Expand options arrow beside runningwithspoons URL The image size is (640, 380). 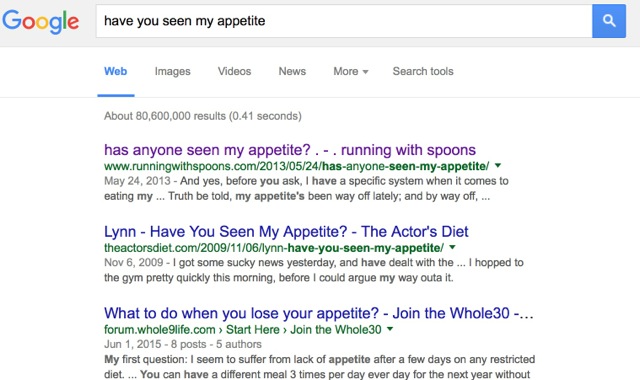click(x=498, y=165)
